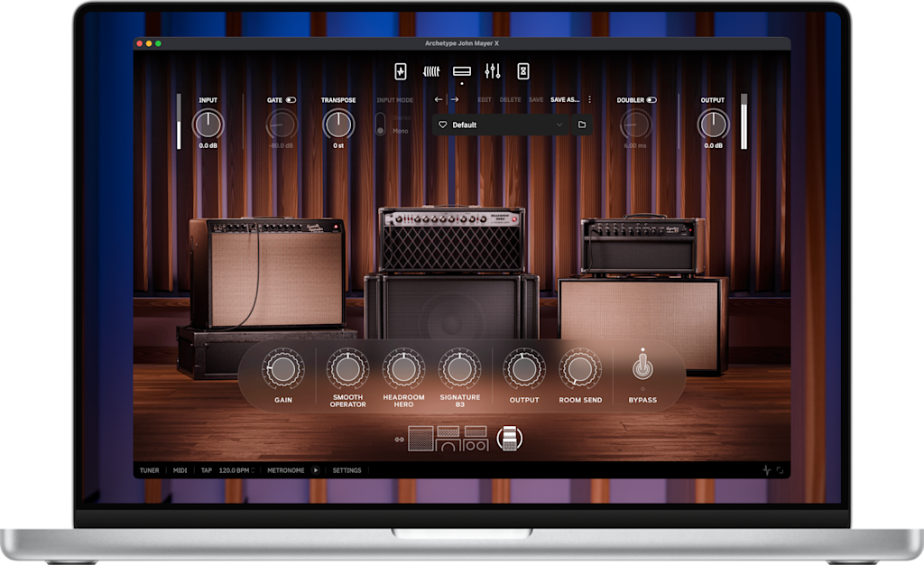Click the Save preset button
The image size is (924, 565).
[x=536, y=99]
